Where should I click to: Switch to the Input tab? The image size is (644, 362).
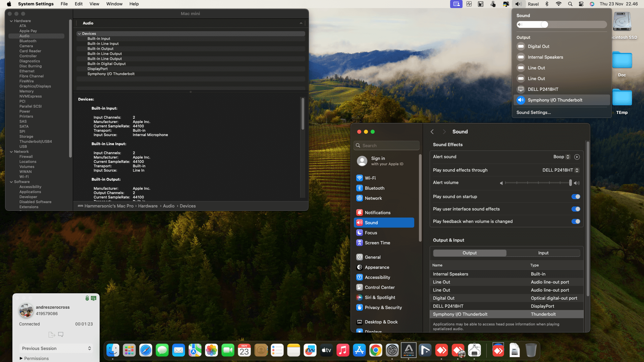[543, 253]
